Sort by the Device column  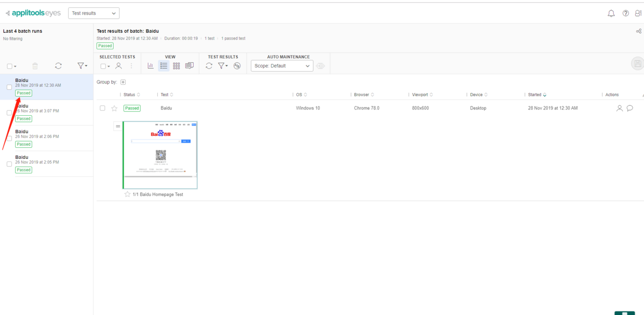479,94
